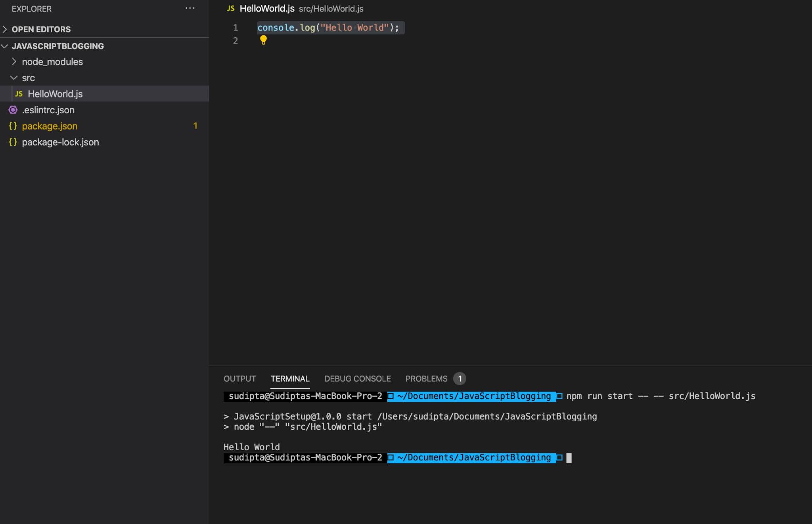Select the HelloWorld.js editor tab
This screenshot has height=524, width=812.
pos(268,8)
